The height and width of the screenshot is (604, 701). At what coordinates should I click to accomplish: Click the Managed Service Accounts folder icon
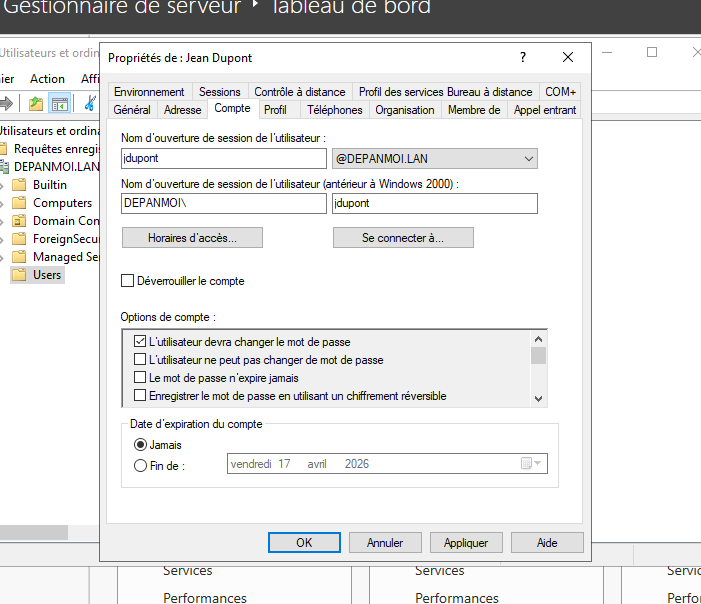19,257
